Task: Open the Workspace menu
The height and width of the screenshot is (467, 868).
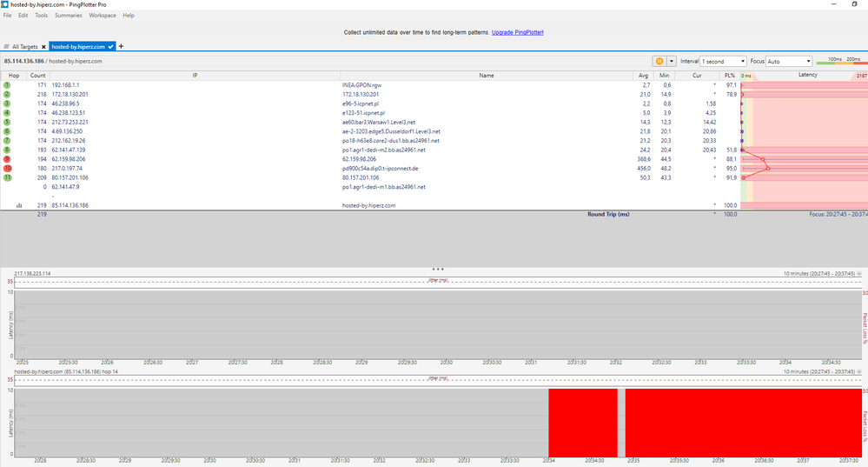Action: coord(103,16)
